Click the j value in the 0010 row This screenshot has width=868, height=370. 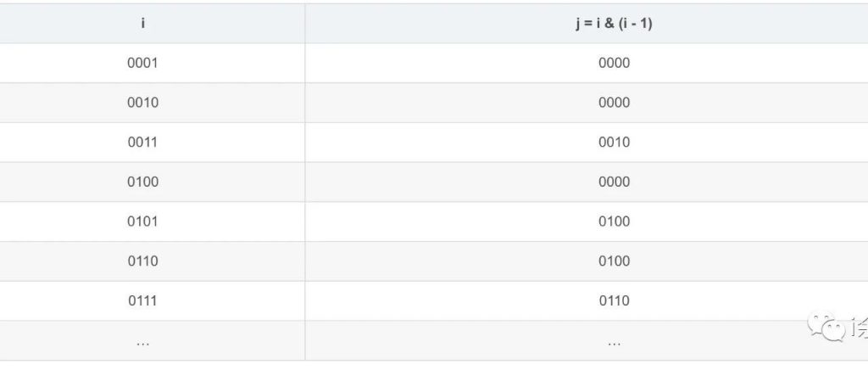click(614, 103)
